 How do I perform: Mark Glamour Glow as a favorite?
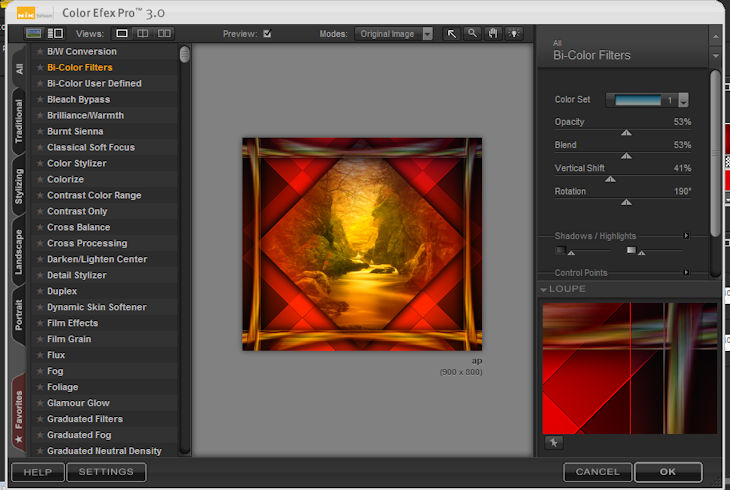coord(40,404)
